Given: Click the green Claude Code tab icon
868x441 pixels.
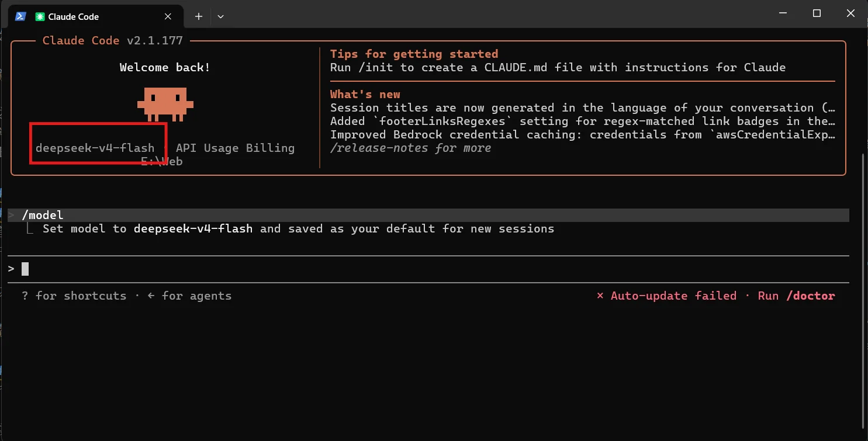Looking at the screenshot, I should click(40, 17).
